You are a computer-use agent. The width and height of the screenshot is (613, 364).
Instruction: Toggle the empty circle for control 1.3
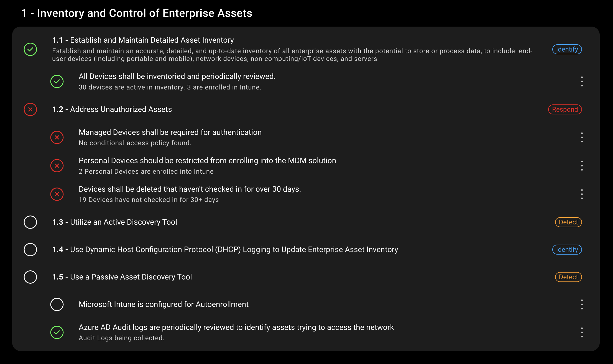[x=30, y=222]
